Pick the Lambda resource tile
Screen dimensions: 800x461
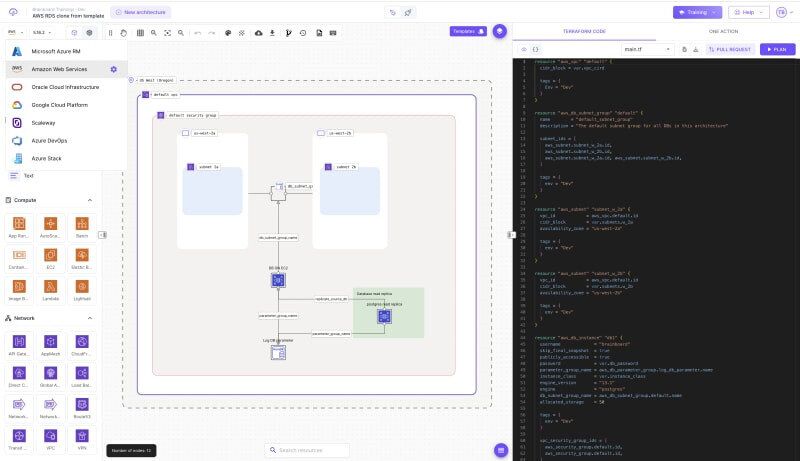(51, 289)
